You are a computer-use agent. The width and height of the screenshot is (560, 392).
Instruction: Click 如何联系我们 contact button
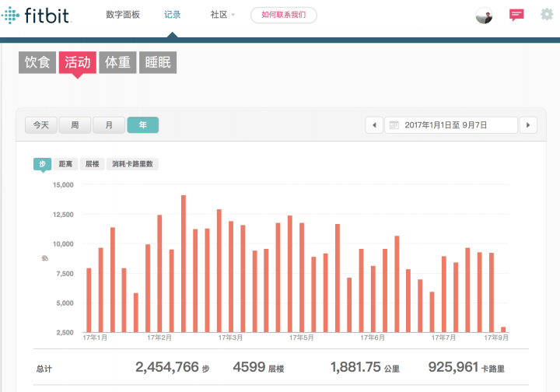[x=284, y=15]
